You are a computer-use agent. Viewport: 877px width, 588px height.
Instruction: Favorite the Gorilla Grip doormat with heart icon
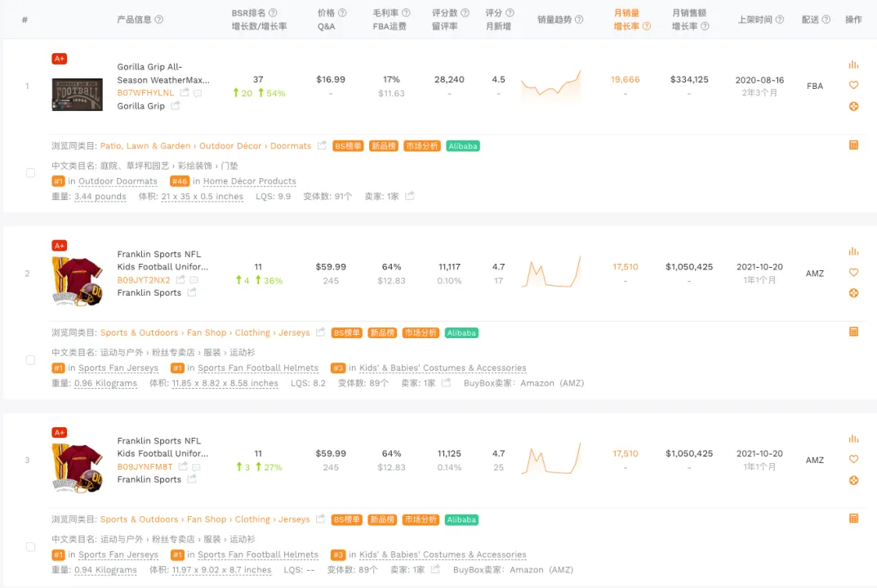tap(853, 85)
